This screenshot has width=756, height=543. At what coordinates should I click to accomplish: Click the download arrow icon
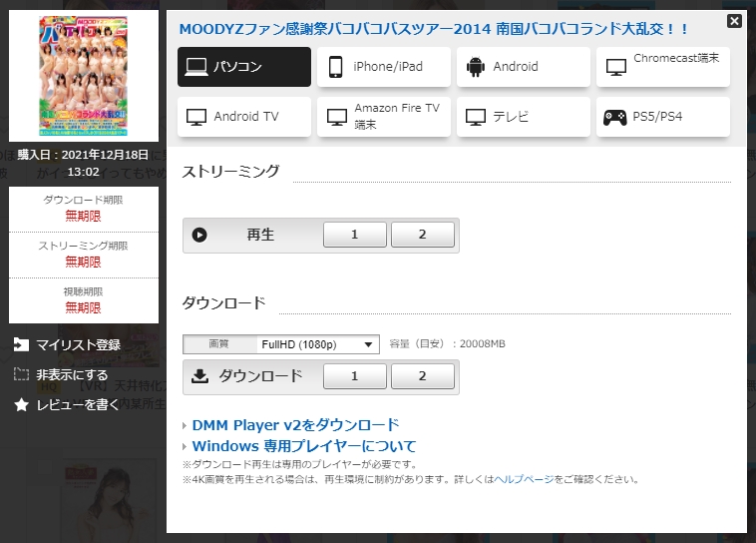click(199, 376)
